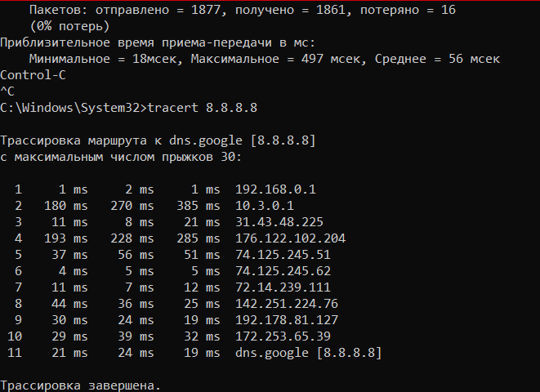
Task: Click the 385 ms latency in hop 2
Action: [x=199, y=206]
